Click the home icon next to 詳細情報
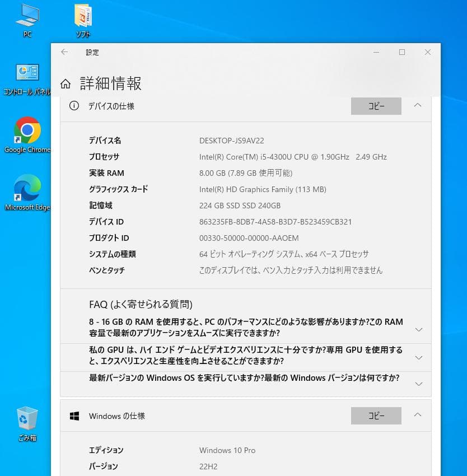467x476 pixels. (x=66, y=83)
